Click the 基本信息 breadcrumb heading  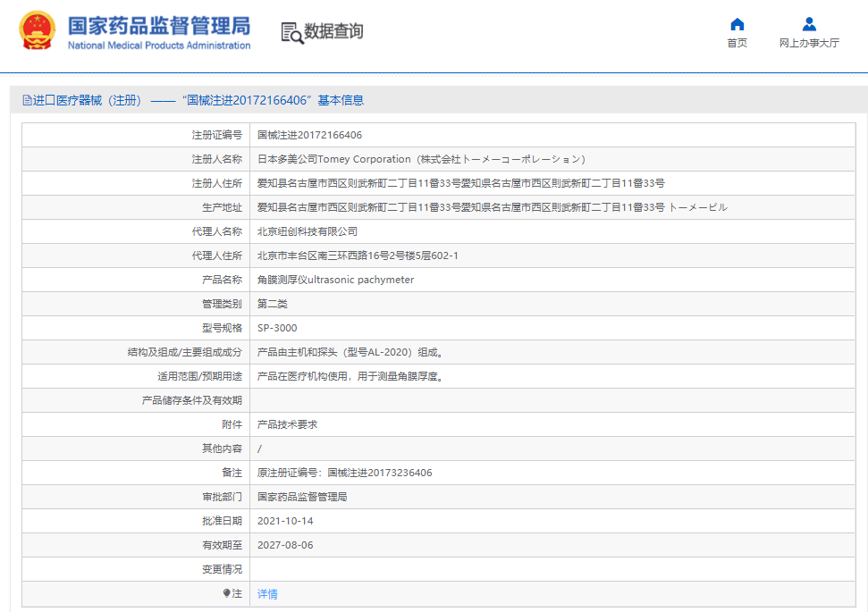coord(341,100)
